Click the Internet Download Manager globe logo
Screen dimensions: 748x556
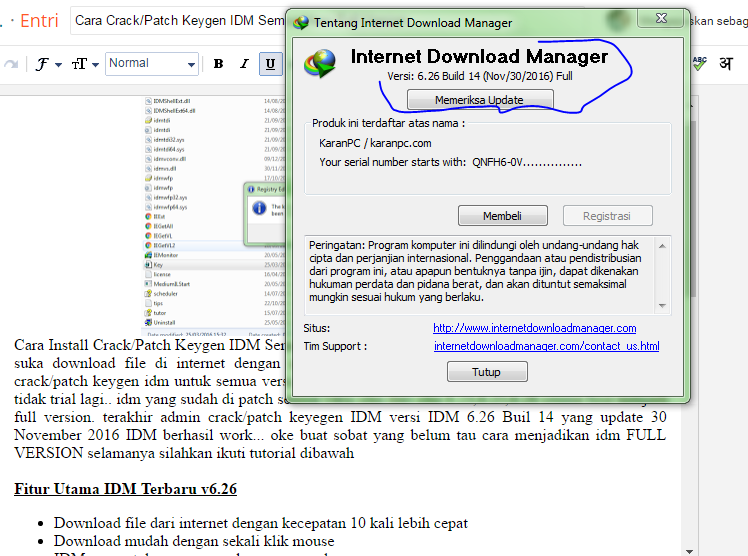[320, 63]
